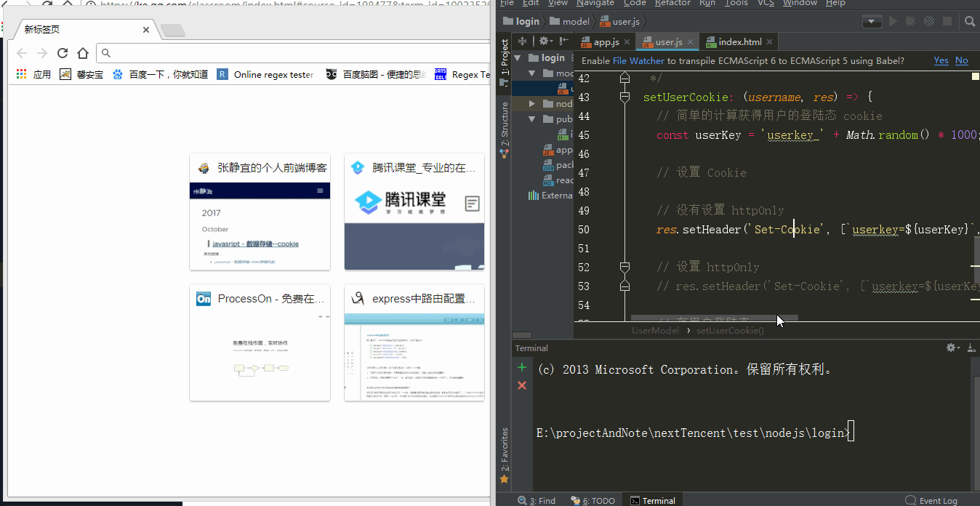Collapse the login root folder in tree
Image resolution: width=980 pixels, height=506 pixels.
(x=518, y=58)
